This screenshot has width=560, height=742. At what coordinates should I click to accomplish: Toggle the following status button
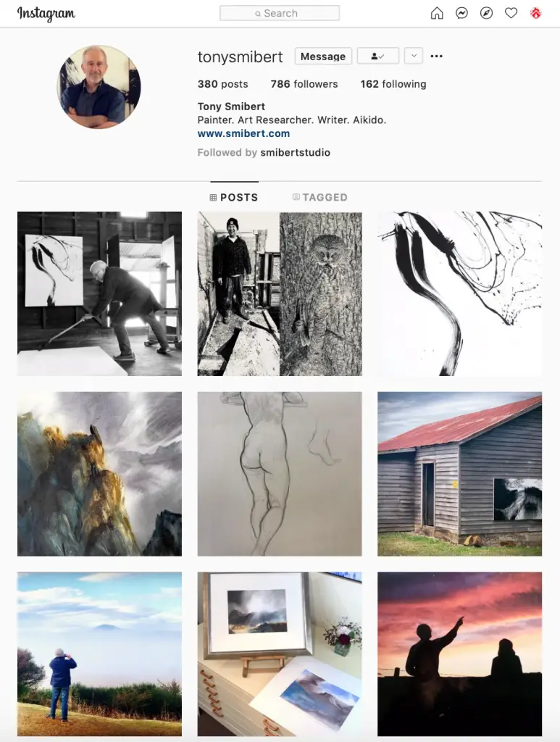378,56
